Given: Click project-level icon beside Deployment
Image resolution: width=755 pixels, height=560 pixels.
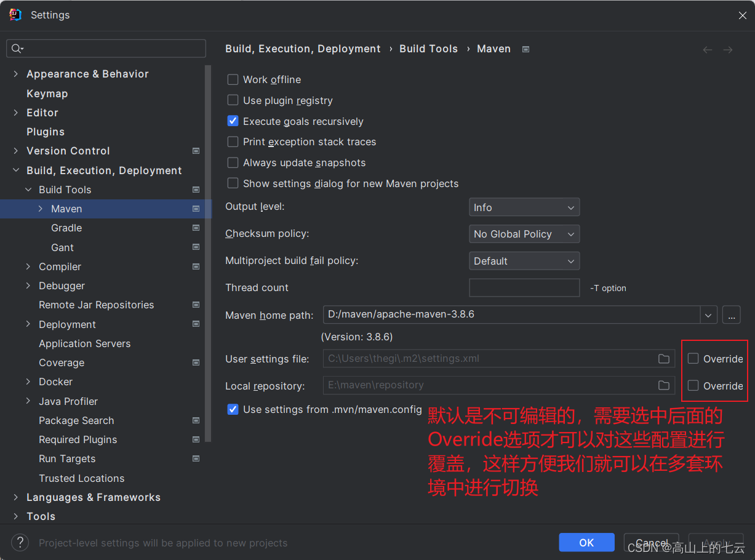Looking at the screenshot, I should [196, 324].
